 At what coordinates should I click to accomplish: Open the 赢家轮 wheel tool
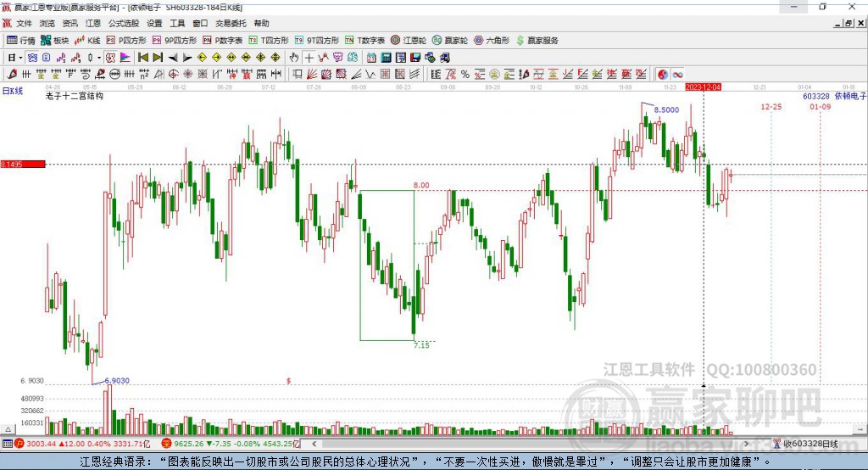450,41
